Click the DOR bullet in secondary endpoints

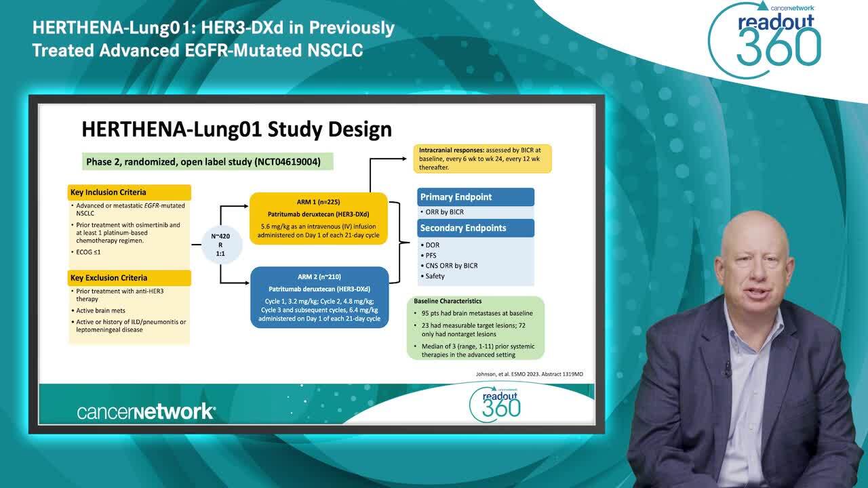(x=430, y=245)
